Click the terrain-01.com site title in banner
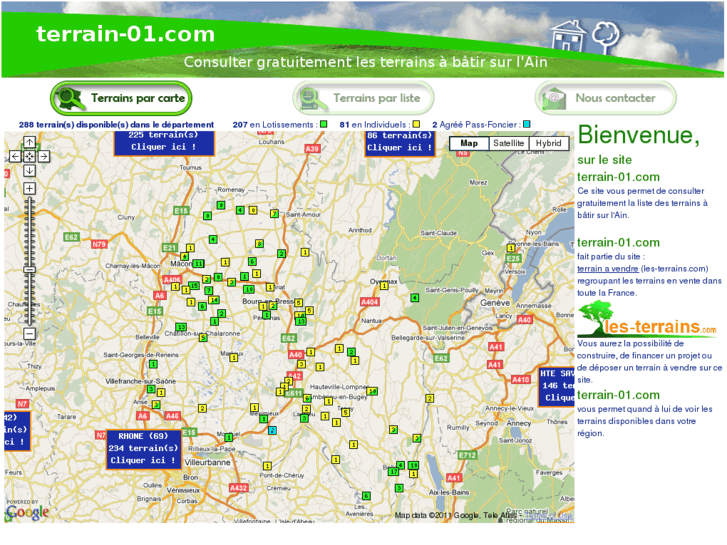The width and height of the screenshot is (727, 545). click(126, 34)
